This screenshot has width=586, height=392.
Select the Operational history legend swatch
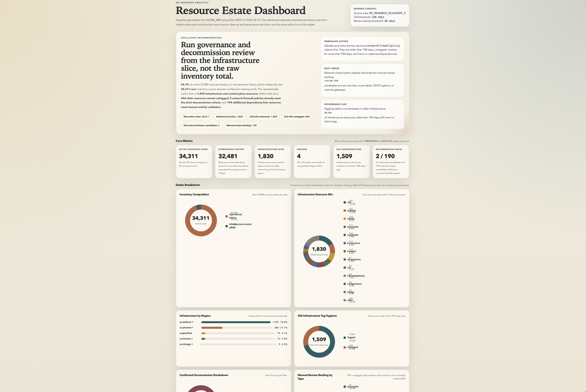pos(226,217)
